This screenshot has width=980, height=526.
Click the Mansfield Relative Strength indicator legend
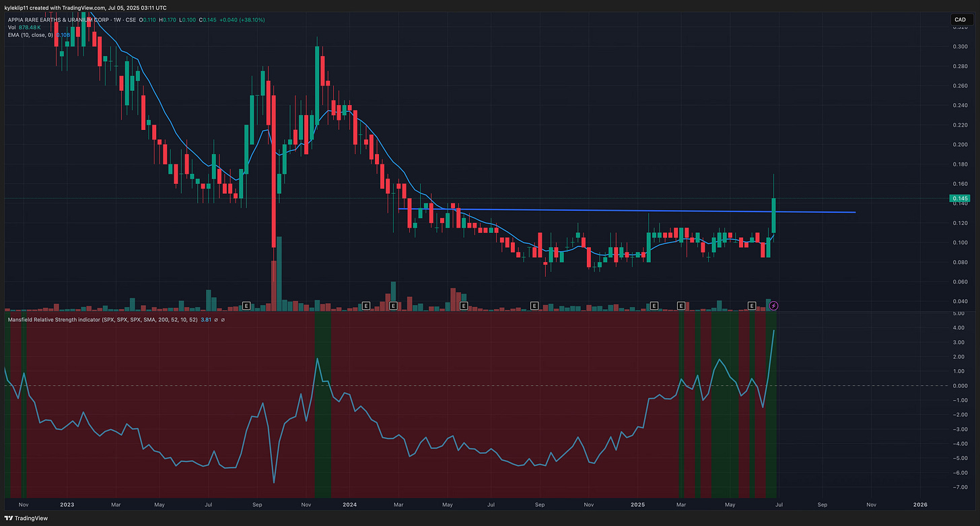pyautogui.click(x=102, y=319)
